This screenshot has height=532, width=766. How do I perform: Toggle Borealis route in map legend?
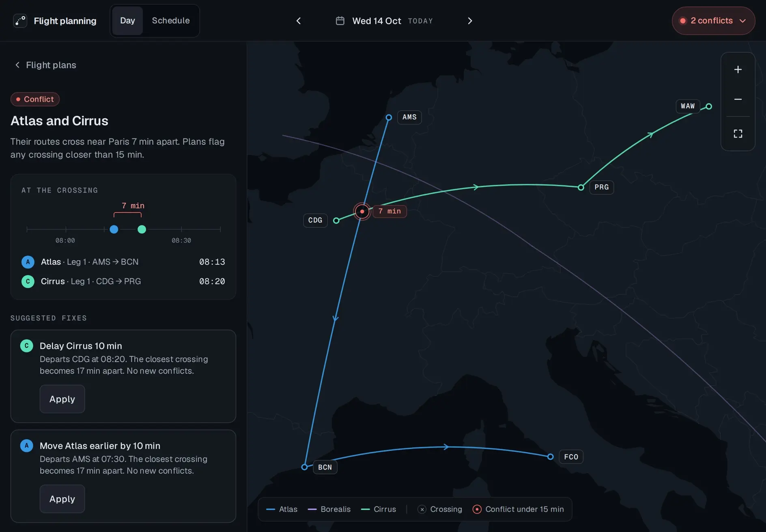coord(329,509)
